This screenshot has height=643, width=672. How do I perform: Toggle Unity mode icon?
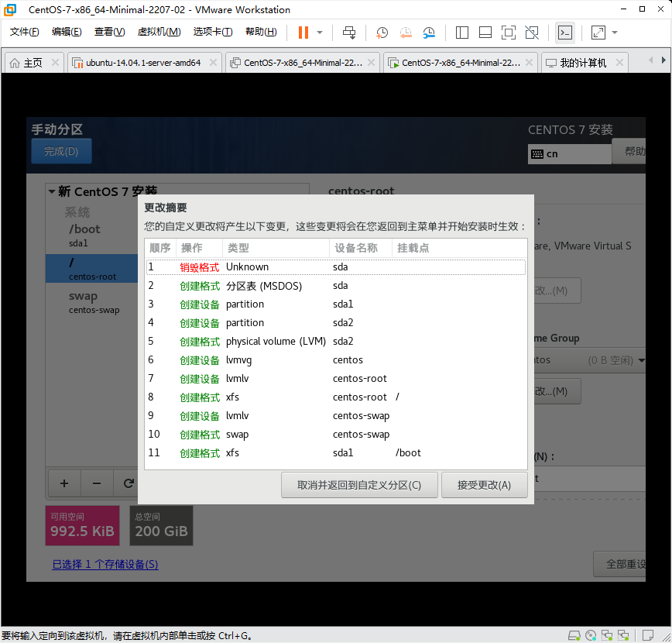(532, 33)
